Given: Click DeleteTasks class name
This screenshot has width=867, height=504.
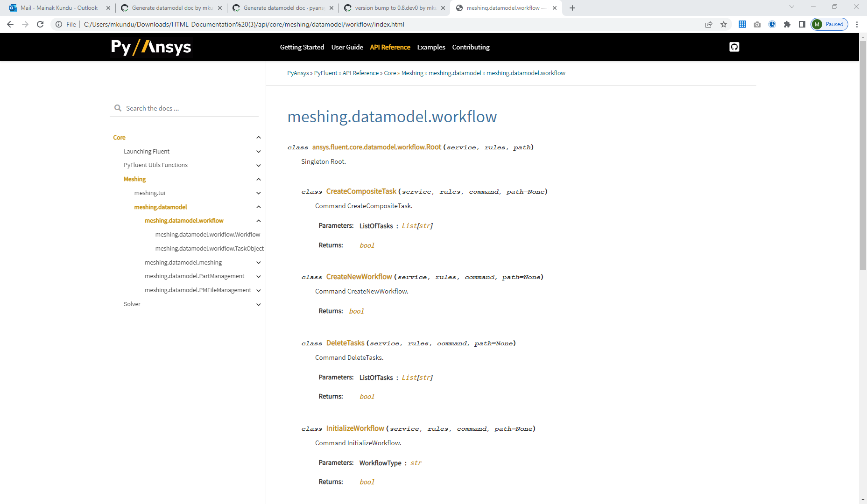Looking at the screenshot, I should [x=345, y=343].
